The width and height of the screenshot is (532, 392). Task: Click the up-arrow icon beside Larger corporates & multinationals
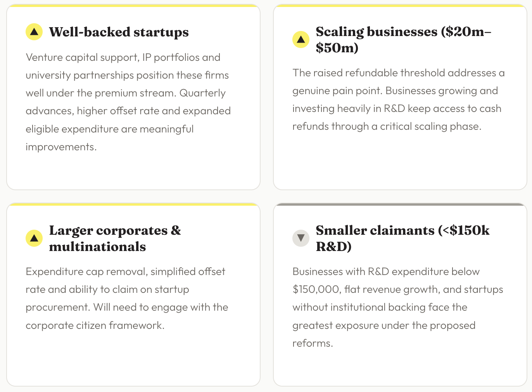click(34, 238)
